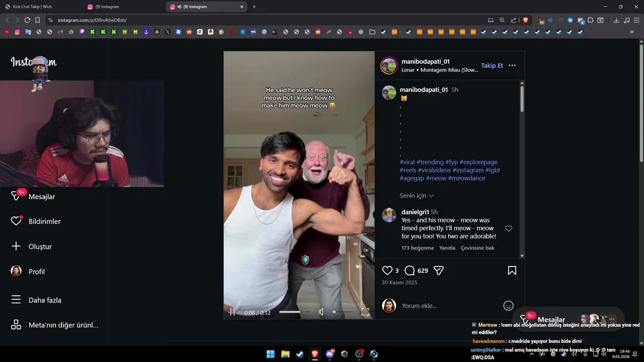Open manibodapati_01 profile from post header
Screen dimensions: 644x362
point(426,61)
